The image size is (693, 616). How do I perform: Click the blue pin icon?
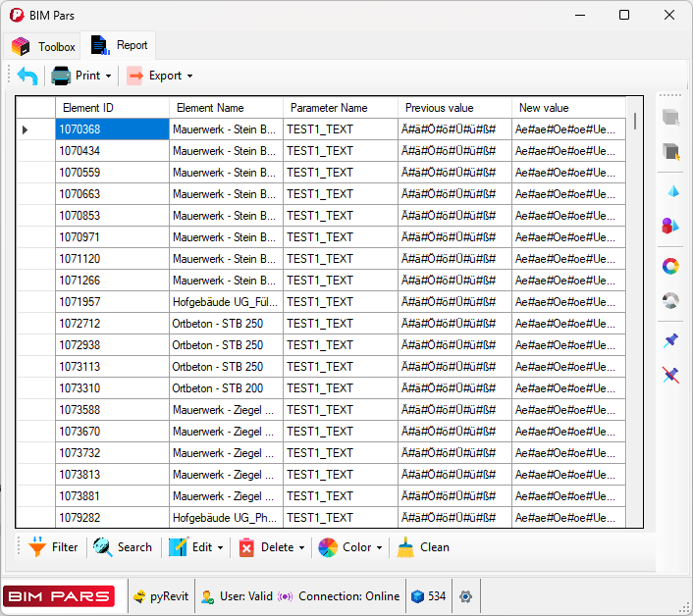coord(671,340)
